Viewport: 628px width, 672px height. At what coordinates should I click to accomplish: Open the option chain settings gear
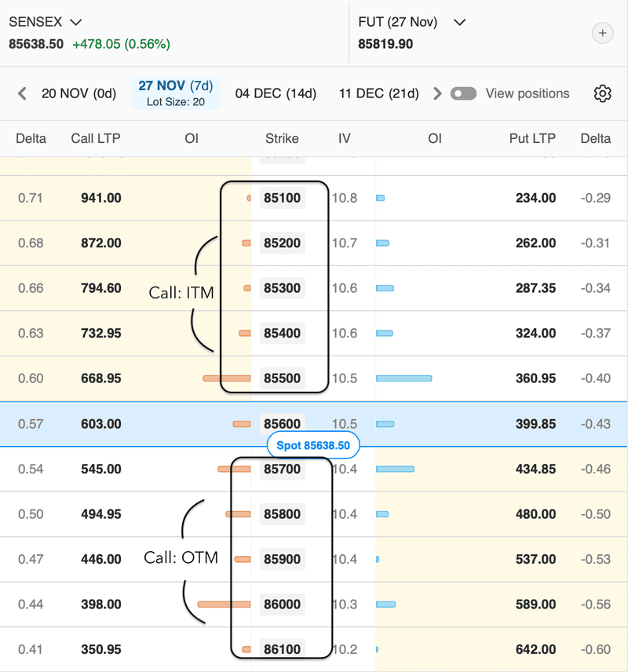pyautogui.click(x=602, y=93)
